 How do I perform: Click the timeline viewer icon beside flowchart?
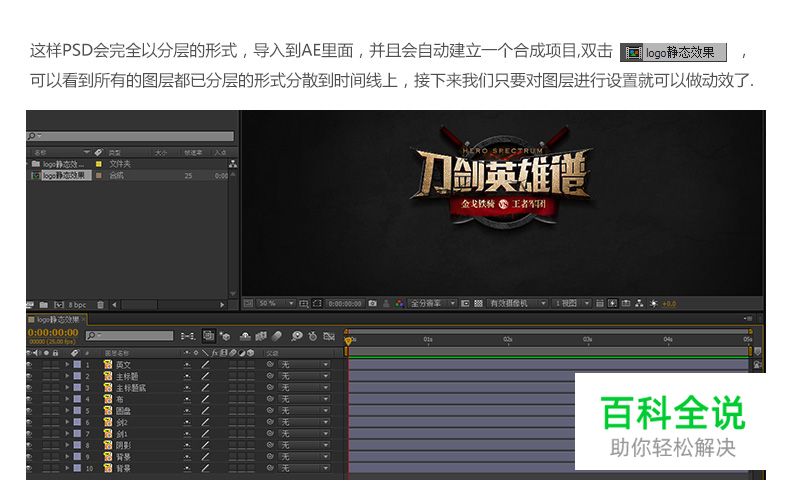(x=626, y=304)
